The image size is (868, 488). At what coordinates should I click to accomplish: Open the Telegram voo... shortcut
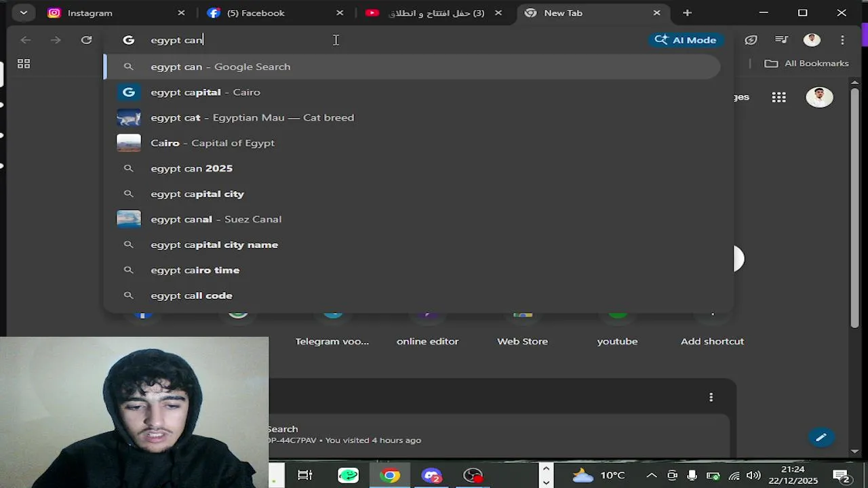click(x=332, y=330)
